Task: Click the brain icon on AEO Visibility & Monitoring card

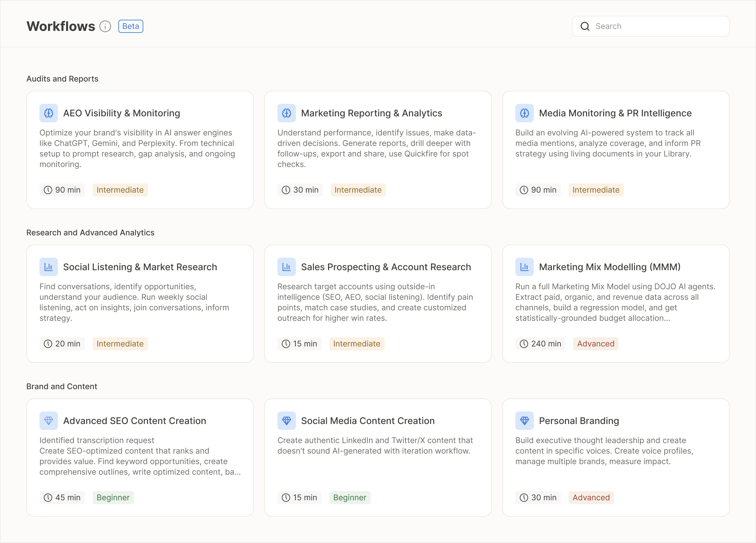Action: click(49, 113)
